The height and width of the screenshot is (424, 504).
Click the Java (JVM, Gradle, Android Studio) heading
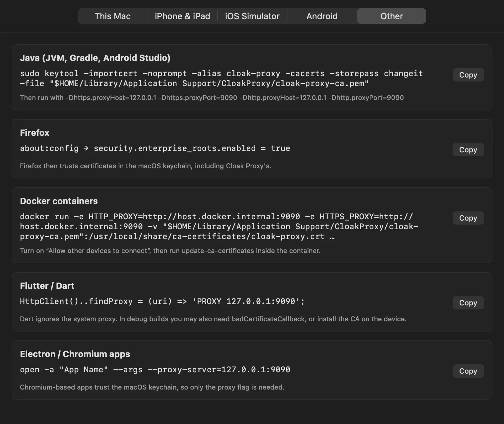pyautogui.click(x=95, y=58)
